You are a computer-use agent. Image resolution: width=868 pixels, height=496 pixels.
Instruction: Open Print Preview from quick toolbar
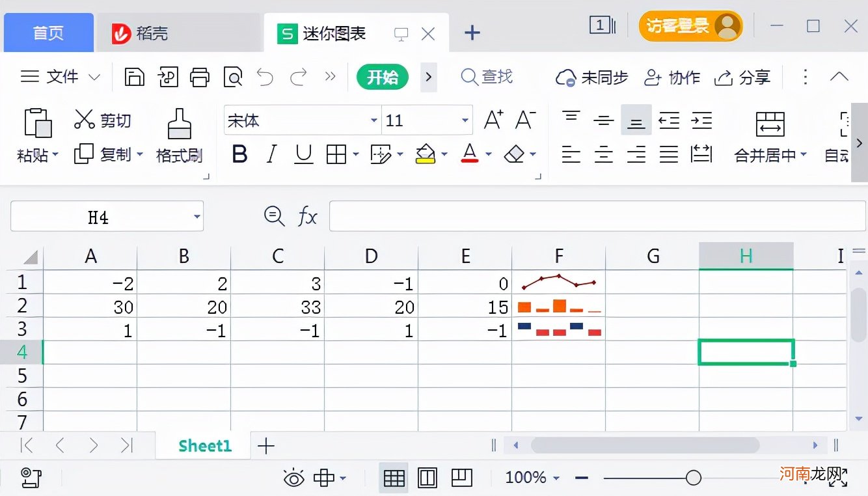[x=232, y=77]
